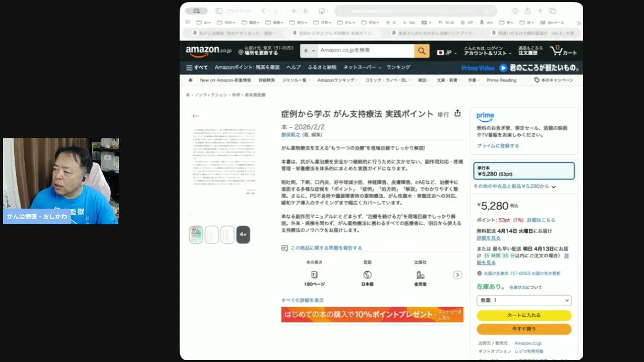Click the 言語 globe icon

(x=367, y=275)
